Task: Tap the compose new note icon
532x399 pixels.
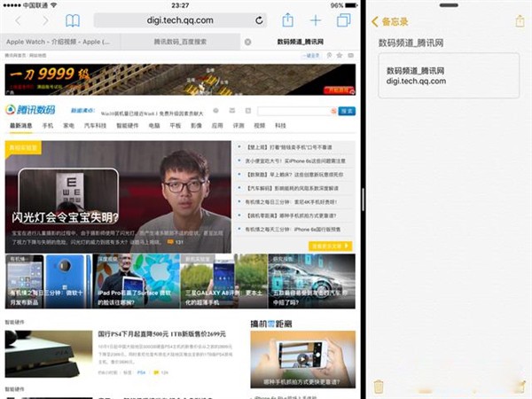Action: point(522,387)
